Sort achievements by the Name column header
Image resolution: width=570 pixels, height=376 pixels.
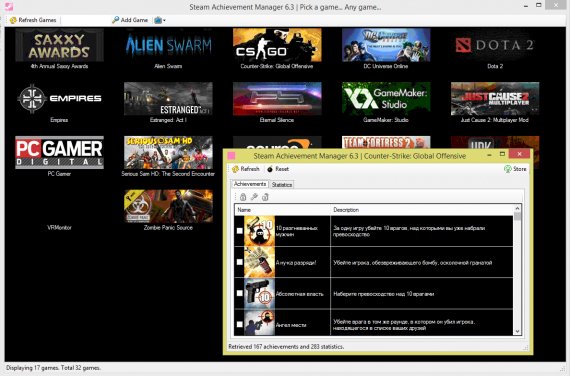tap(282, 210)
